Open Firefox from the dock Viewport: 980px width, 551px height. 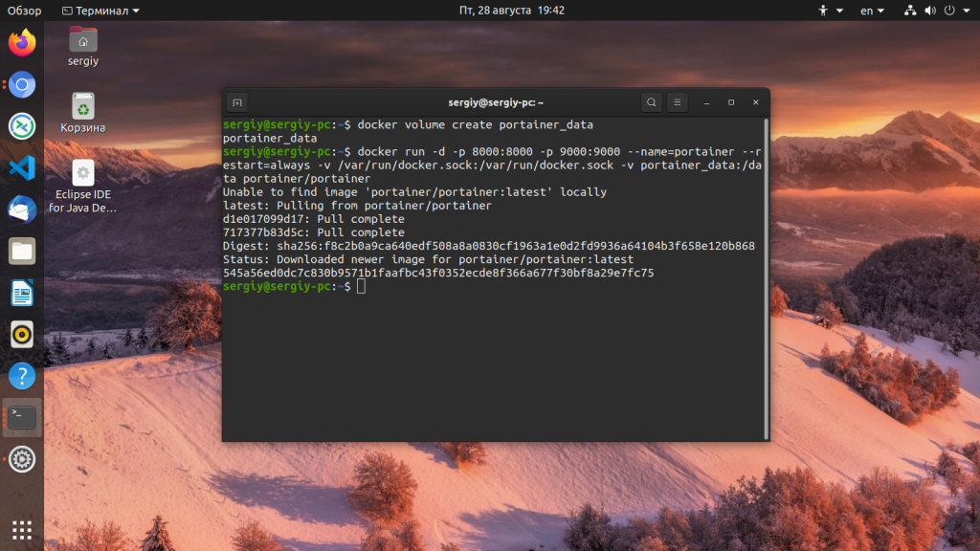point(22,42)
